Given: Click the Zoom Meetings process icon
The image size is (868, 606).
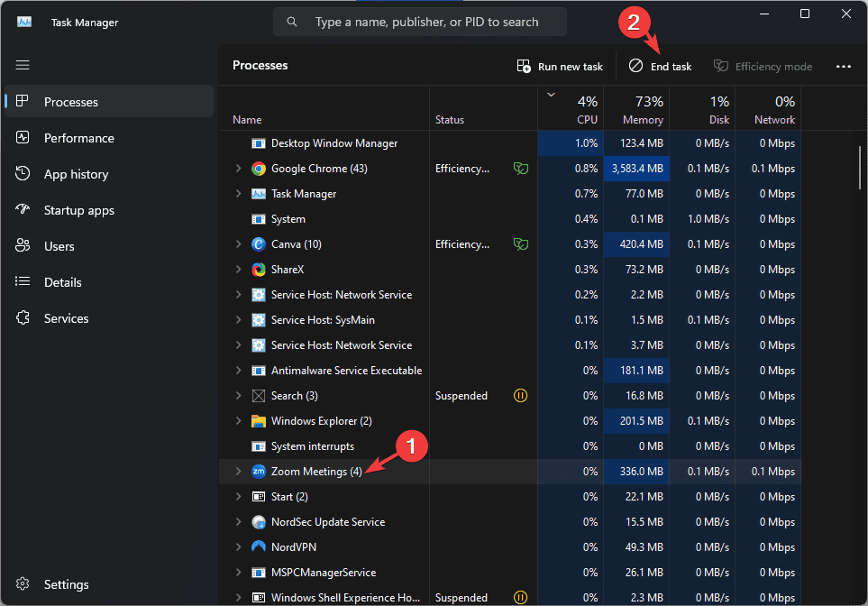Looking at the screenshot, I should (259, 472).
